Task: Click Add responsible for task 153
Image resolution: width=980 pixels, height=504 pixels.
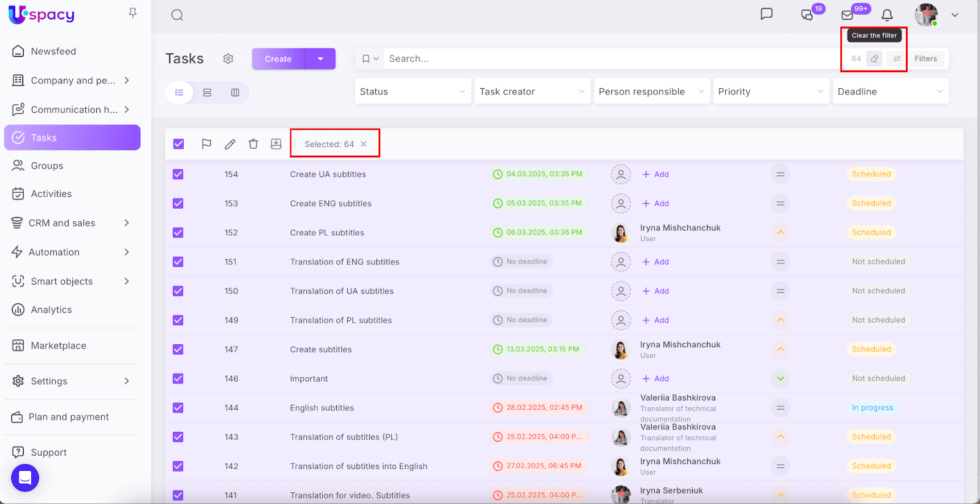Action: 655,203
